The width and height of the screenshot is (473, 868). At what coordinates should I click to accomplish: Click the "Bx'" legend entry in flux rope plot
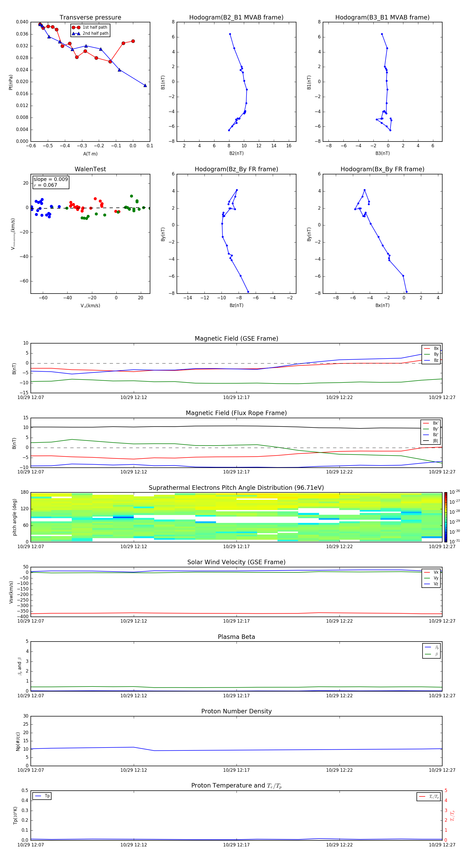tap(431, 423)
